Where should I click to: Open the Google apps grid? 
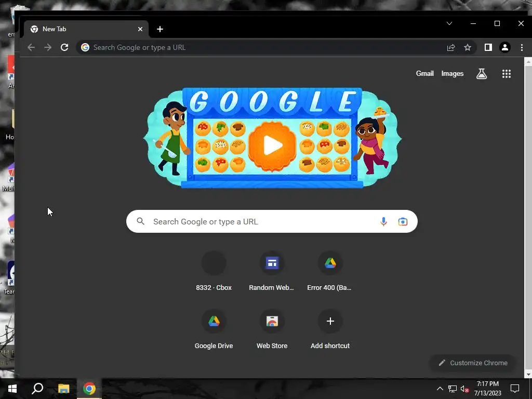tap(506, 74)
